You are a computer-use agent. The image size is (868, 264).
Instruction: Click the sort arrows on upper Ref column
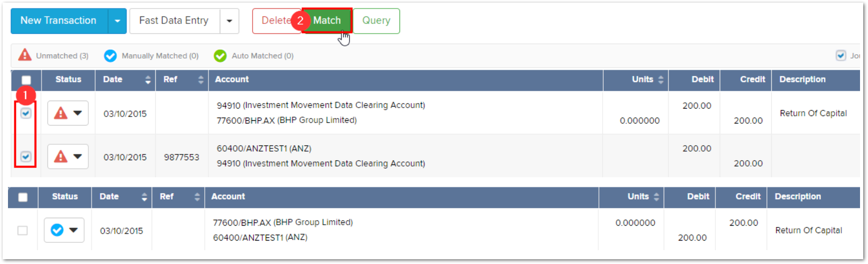click(201, 80)
